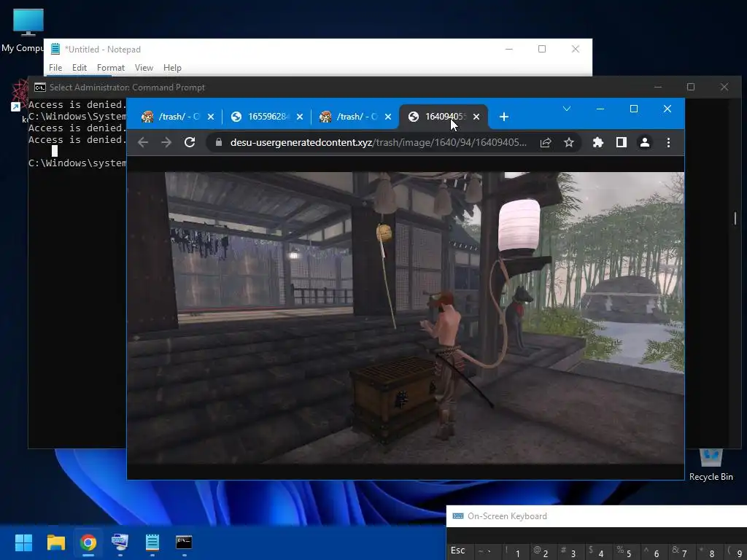Open a new Chrome tab
Viewport: 747px width, 560px height.
tap(503, 117)
